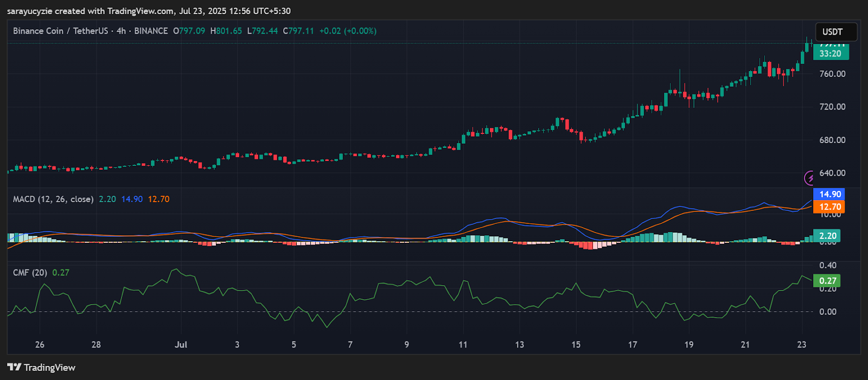Viewport: 868px width, 380px height.
Task: Click the green CMF value label 0.27 on axis
Action: pos(827,281)
